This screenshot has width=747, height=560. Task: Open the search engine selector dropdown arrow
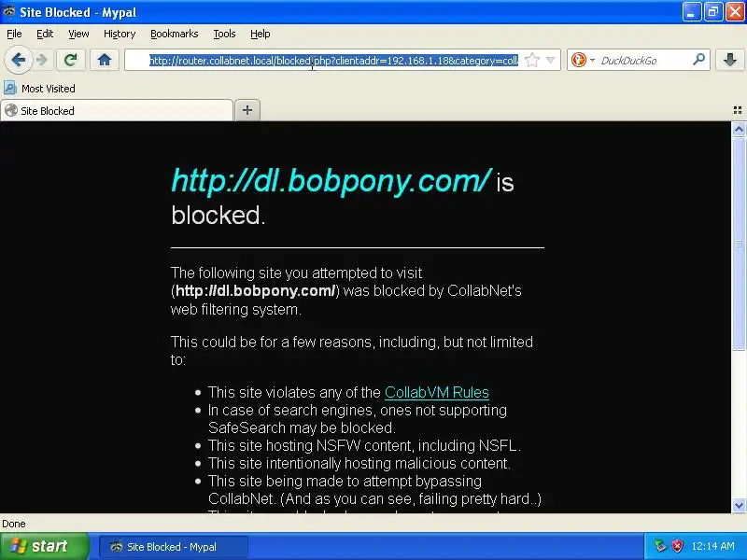(x=592, y=60)
